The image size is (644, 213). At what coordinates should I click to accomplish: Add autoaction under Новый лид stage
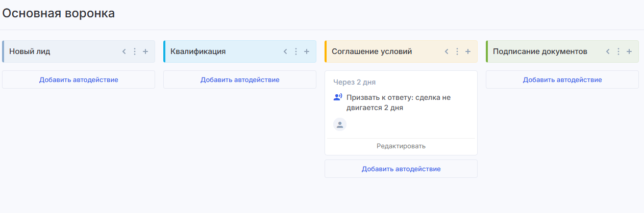[x=79, y=79]
